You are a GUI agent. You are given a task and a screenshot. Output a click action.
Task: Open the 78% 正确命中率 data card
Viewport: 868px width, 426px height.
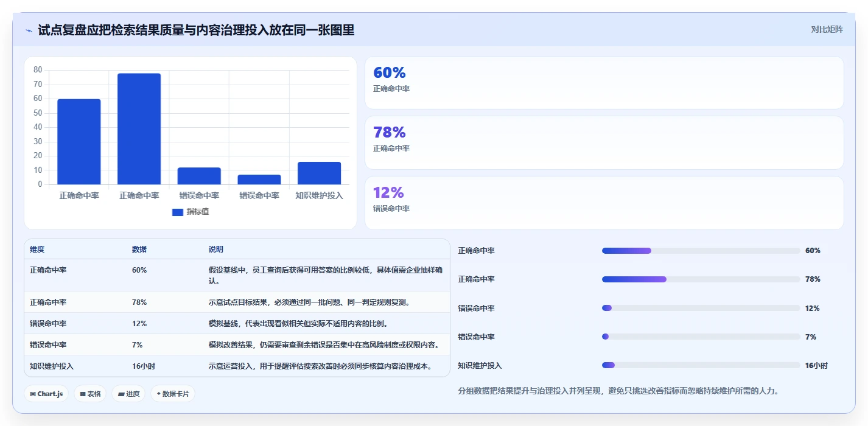(x=604, y=142)
